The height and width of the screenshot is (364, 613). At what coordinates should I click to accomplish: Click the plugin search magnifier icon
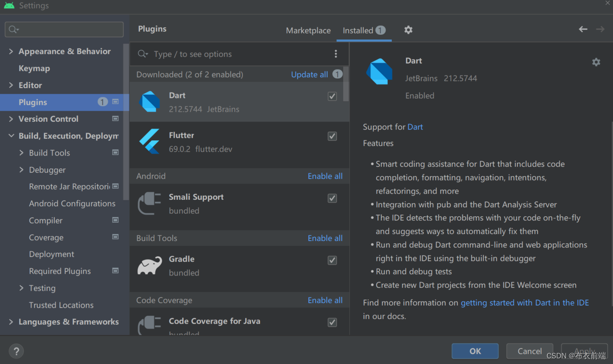point(143,54)
